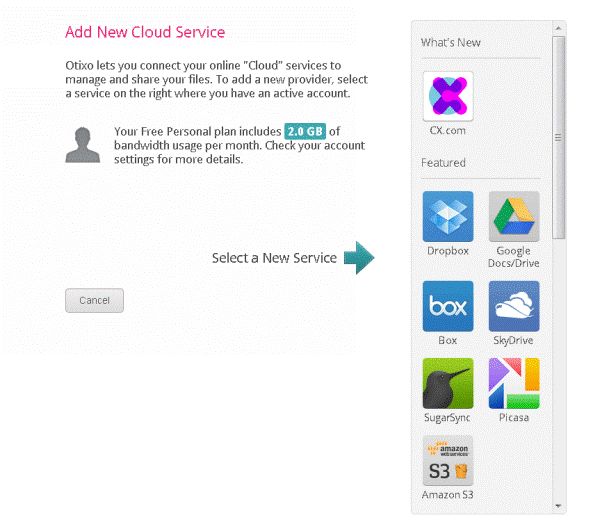Click the Picasa label text
This screenshot has height=522, width=600.
[514, 418]
